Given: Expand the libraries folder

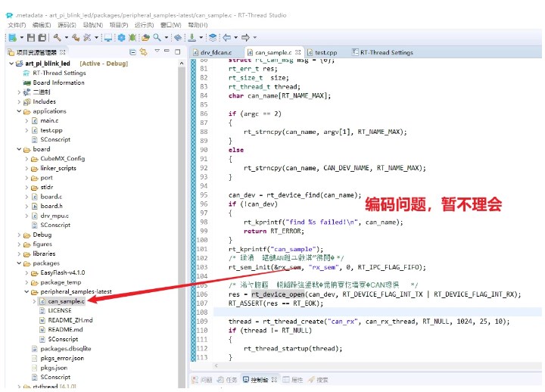Looking at the screenshot, I should pos(19,254).
